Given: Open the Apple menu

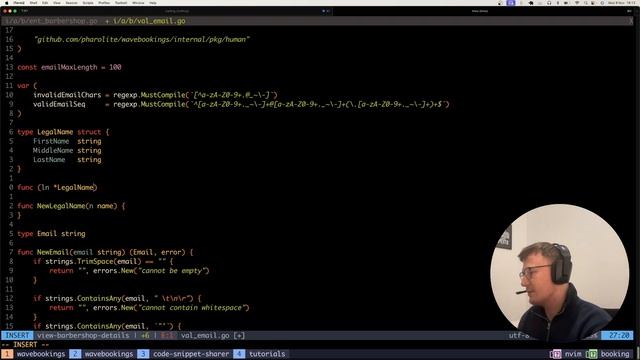Looking at the screenshot, I should (x=7, y=3).
